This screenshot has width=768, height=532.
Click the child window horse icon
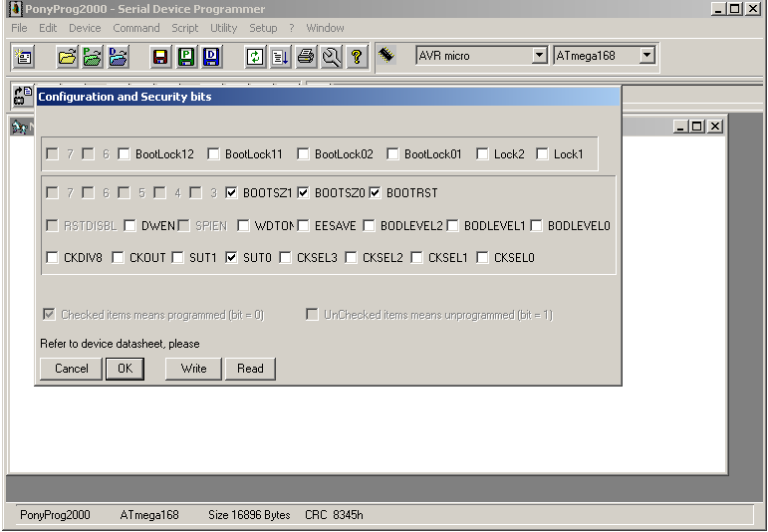coord(19,128)
